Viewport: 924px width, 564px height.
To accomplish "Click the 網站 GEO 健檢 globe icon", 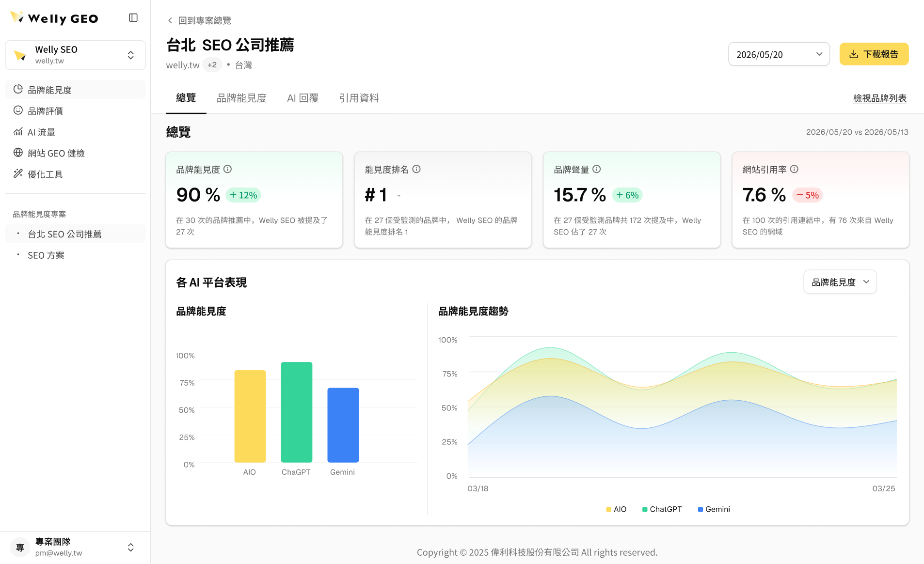I will (18, 153).
